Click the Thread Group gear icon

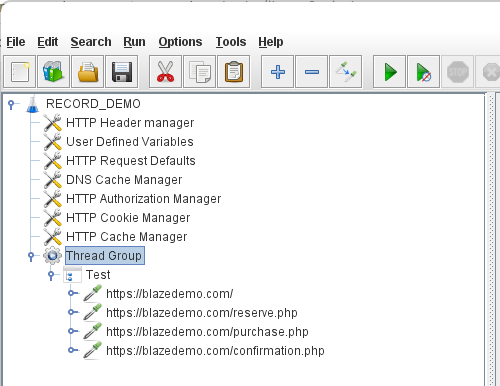click(x=52, y=256)
